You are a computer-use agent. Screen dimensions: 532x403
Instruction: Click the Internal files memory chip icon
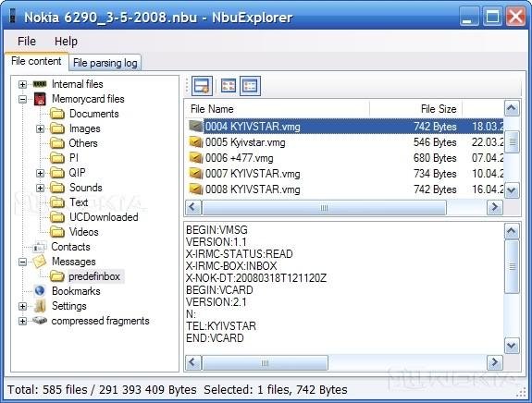pos(40,84)
